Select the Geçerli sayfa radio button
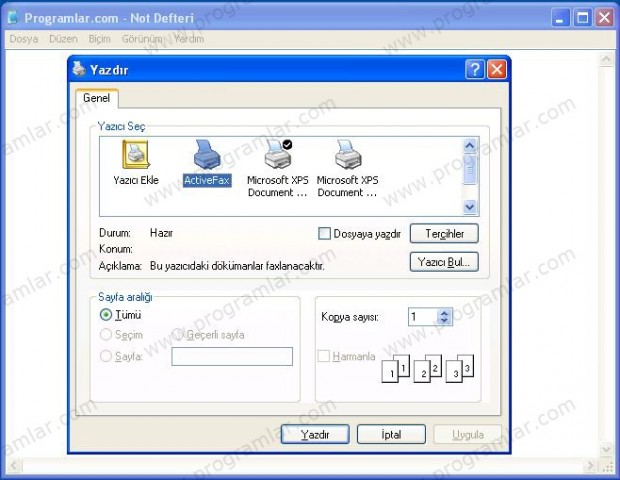Screen dimensions: 620x480 pos(178,334)
